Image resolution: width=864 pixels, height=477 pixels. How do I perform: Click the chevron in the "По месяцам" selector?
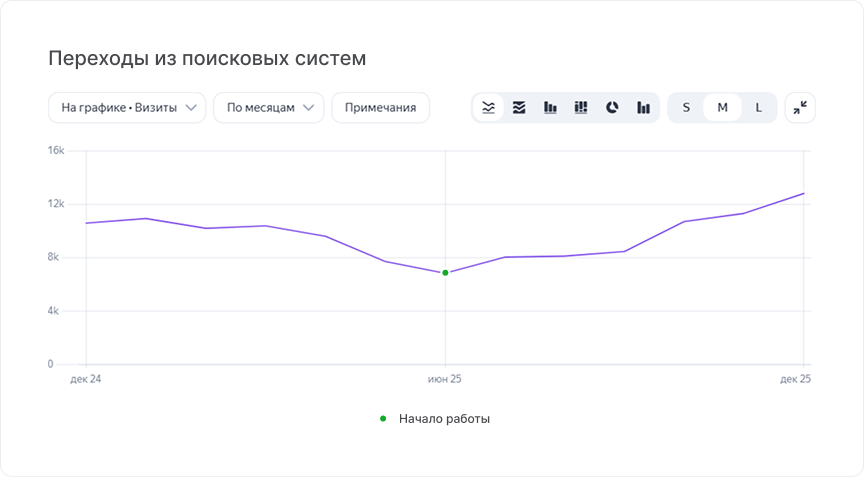coord(309,108)
